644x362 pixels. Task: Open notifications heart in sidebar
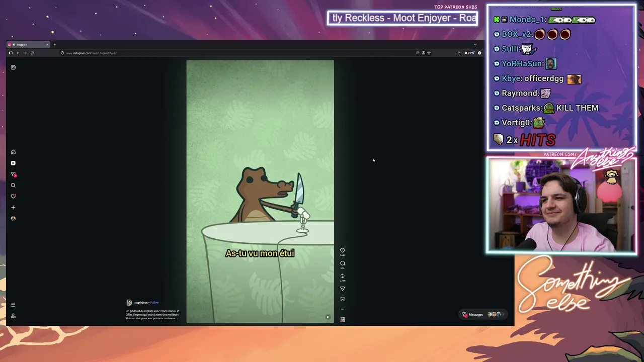(x=13, y=197)
